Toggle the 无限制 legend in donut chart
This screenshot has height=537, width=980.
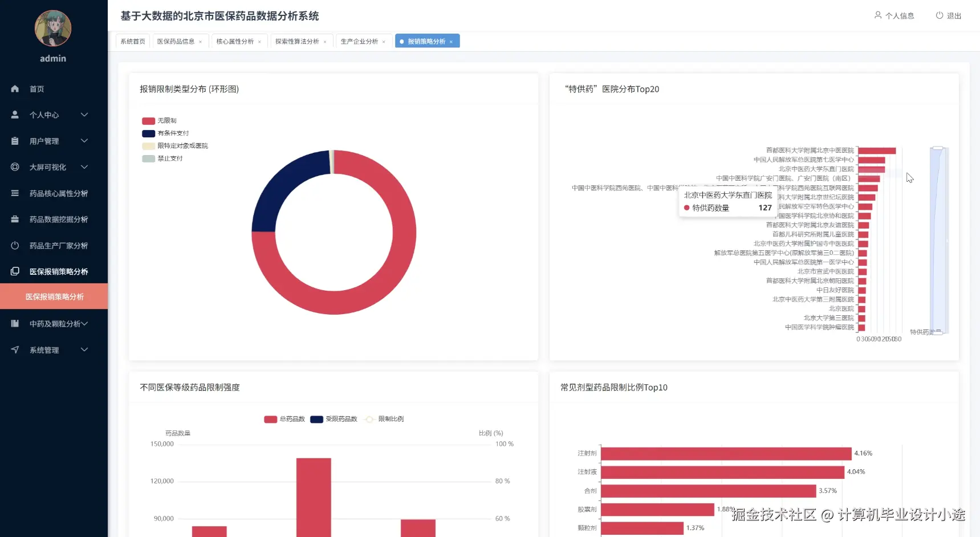click(x=160, y=120)
